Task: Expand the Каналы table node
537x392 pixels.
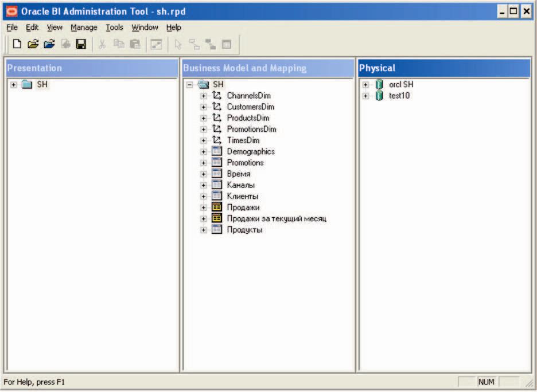Action: click(204, 185)
